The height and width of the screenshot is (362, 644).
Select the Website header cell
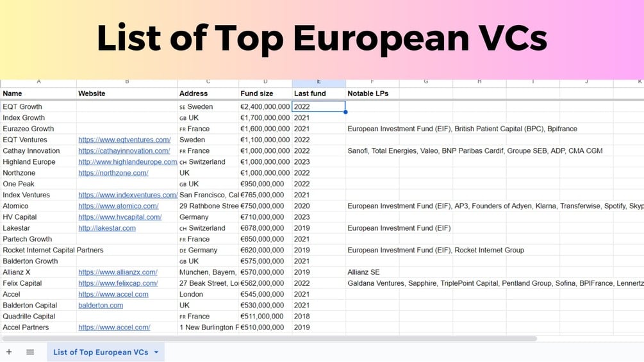(x=127, y=94)
